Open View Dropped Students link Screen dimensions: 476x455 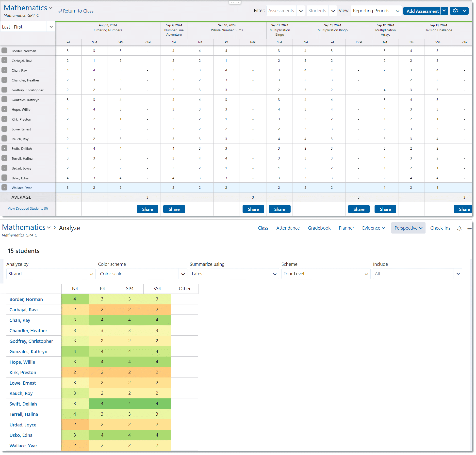pos(28,208)
